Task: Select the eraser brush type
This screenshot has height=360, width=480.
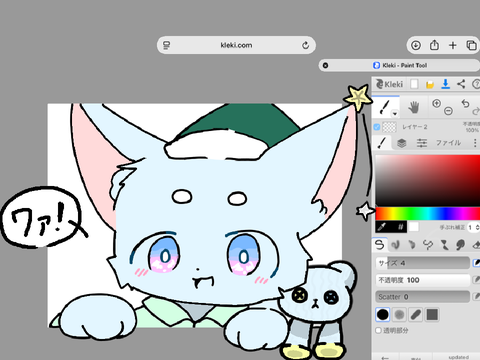Action: [x=476, y=245]
